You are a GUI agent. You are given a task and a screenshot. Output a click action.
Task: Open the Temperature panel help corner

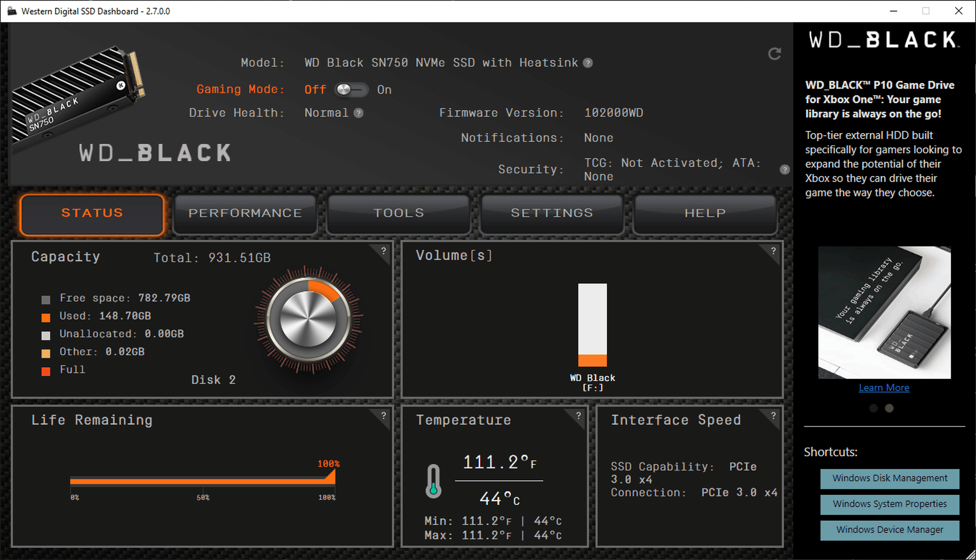click(578, 415)
